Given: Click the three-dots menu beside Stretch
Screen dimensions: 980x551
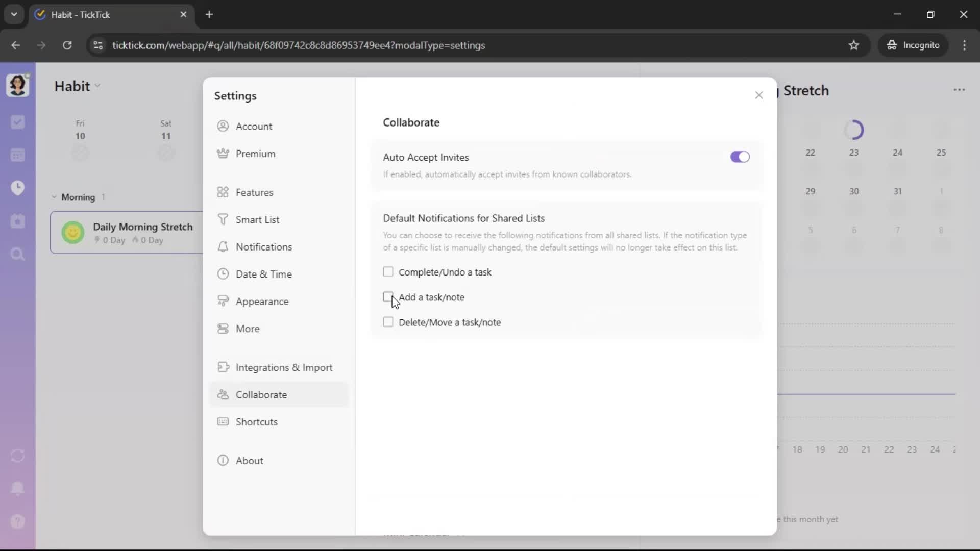Looking at the screenshot, I should (x=959, y=90).
